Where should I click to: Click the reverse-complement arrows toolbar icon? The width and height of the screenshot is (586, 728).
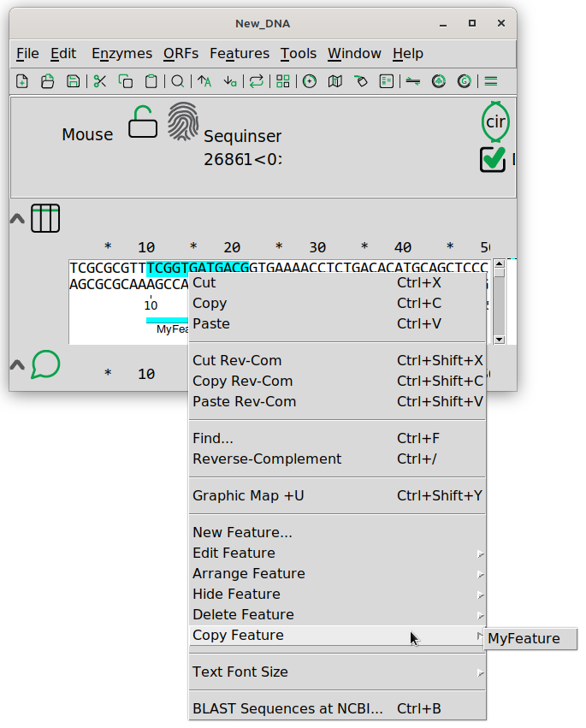point(257,82)
